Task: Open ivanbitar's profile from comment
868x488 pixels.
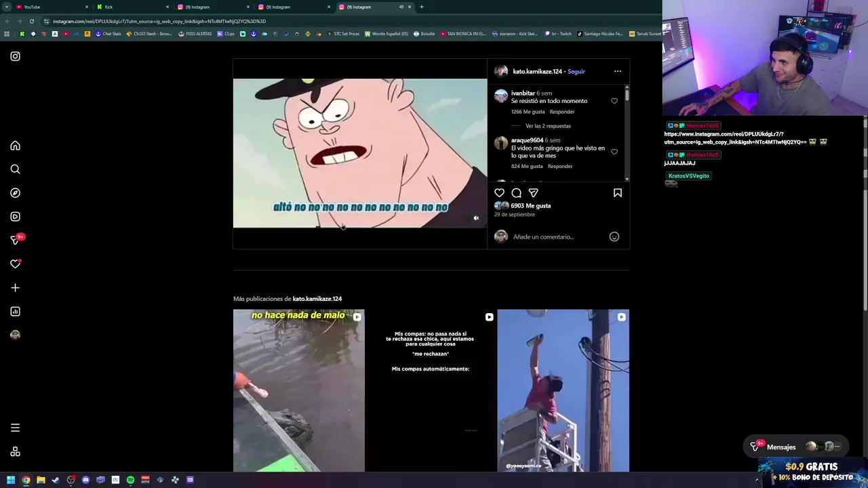Action: tap(523, 94)
